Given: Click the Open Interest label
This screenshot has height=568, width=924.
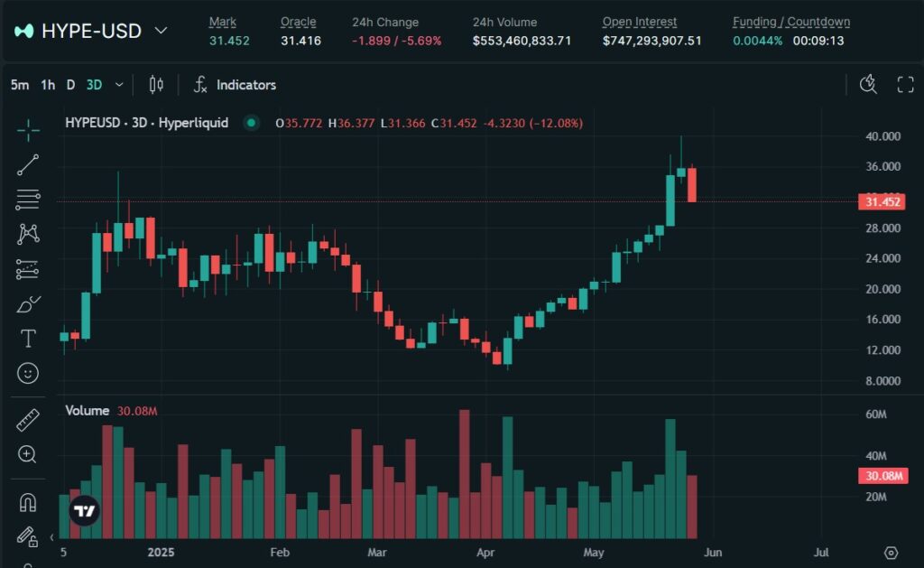Looking at the screenshot, I should click(640, 22).
